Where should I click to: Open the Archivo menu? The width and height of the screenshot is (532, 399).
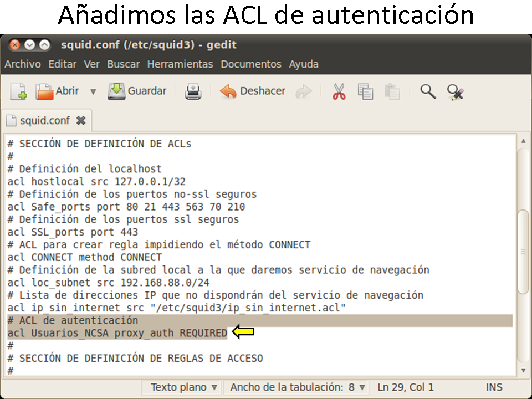[23, 64]
